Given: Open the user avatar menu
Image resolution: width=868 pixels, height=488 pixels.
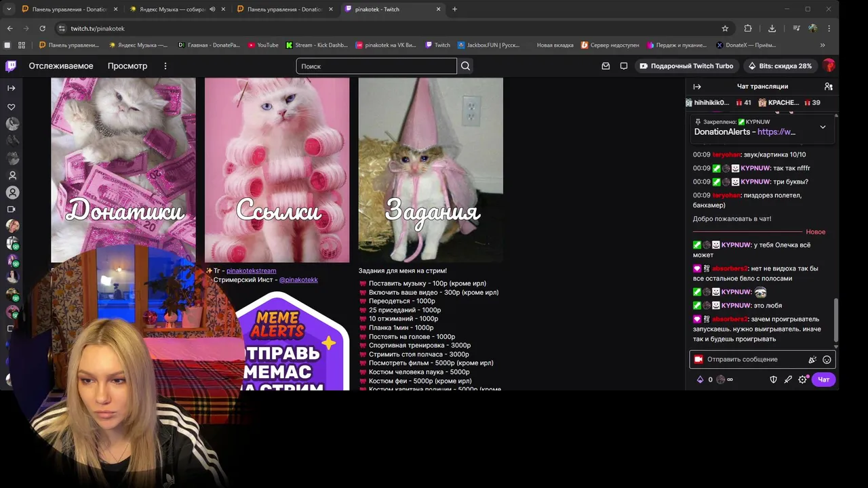Looking at the screenshot, I should [x=828, y=66].
